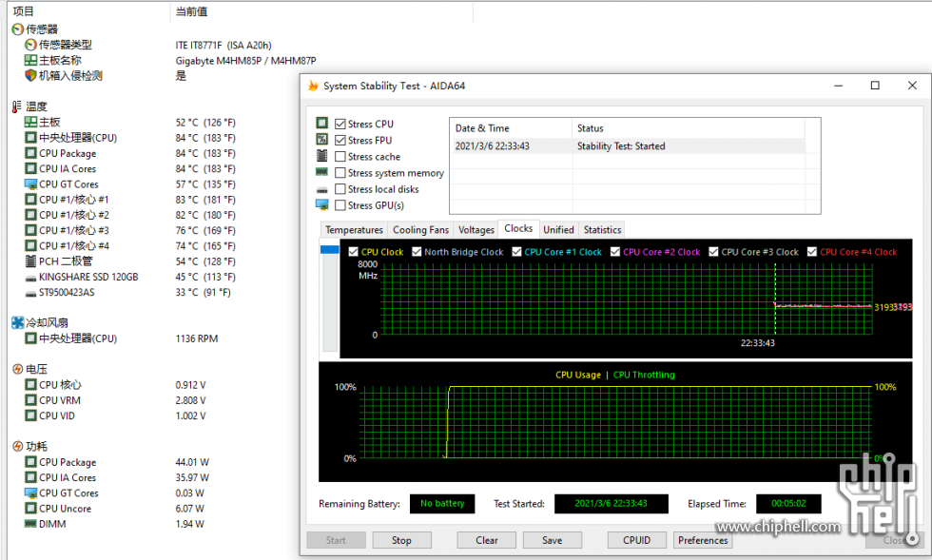The image size is (932, 560).
Task: Click the 当前值 column header
Action: coord(321,11)
